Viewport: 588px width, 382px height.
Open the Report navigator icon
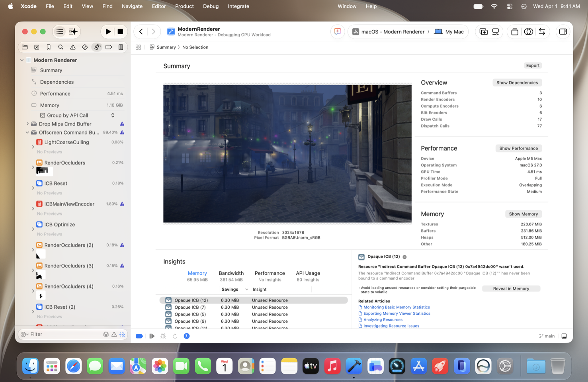(x=121, y=47)
